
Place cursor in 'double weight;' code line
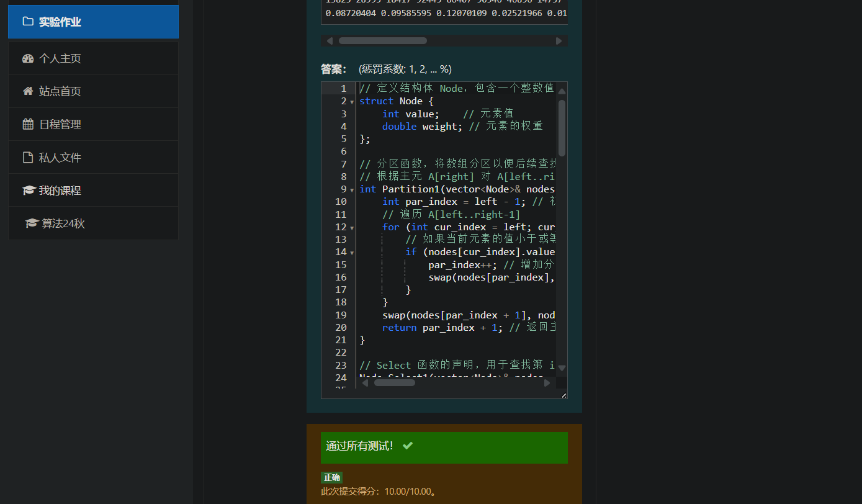tap(423, 127)
